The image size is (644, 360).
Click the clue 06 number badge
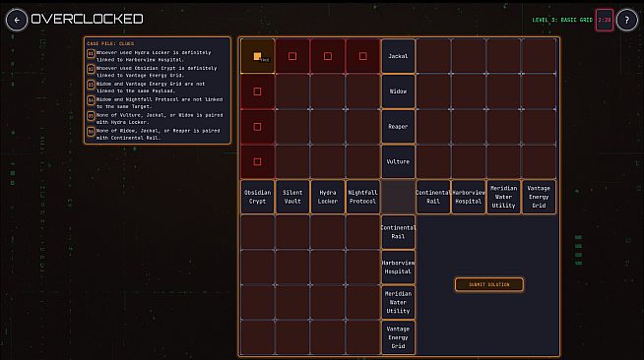click(91, 132)
